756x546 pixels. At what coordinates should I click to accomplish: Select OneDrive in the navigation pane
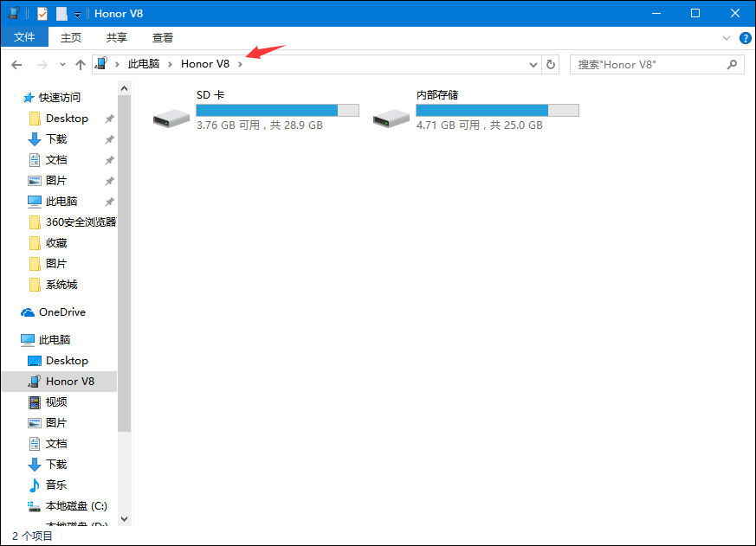pyautogui.click(x=61, y=312)
